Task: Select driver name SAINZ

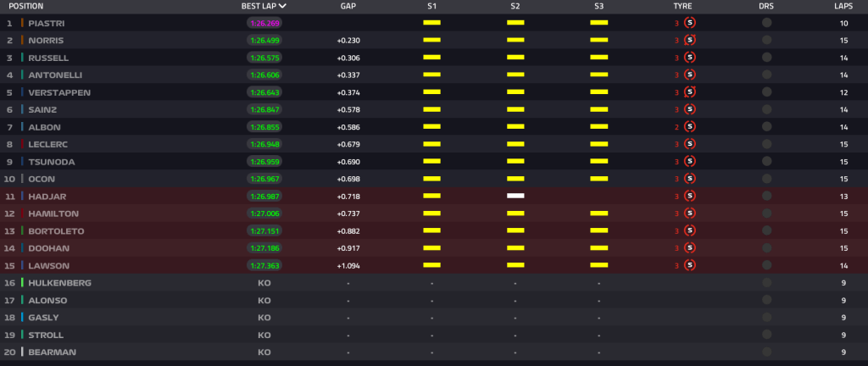Action: pyautogui.click(x=43, y=110)
